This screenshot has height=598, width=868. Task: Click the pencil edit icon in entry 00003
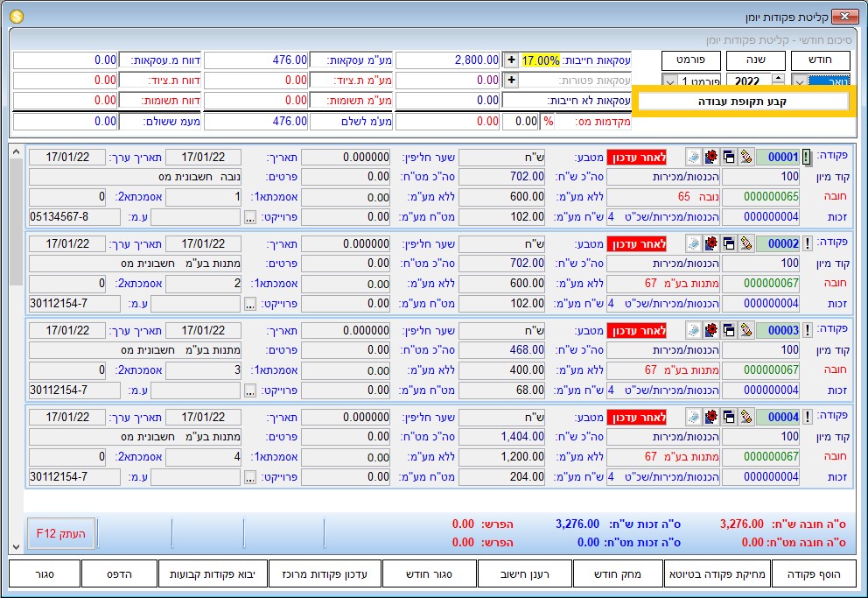[x=746, y=330]
